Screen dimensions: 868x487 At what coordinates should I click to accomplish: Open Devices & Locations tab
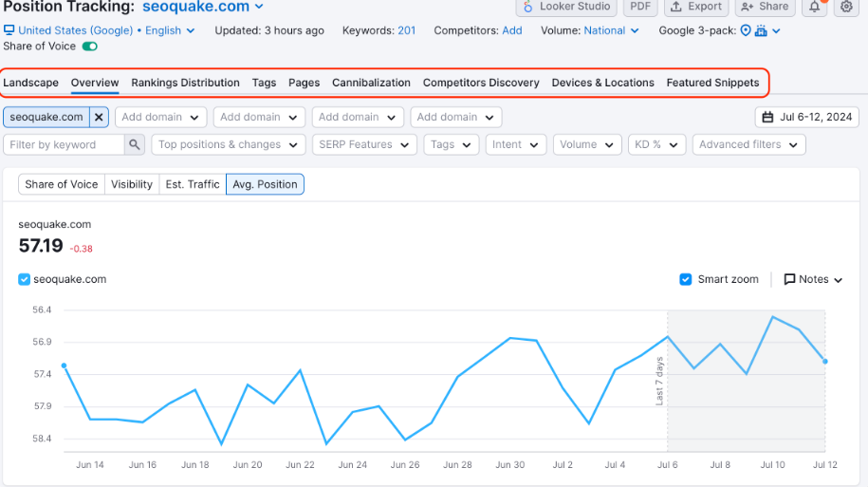[602, 83]
